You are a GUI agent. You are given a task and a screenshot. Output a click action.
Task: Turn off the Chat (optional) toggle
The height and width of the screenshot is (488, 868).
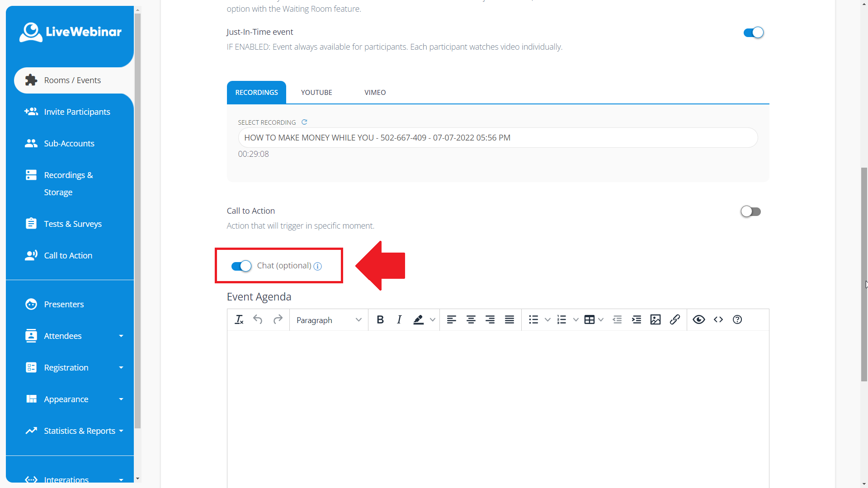(241, 266)
